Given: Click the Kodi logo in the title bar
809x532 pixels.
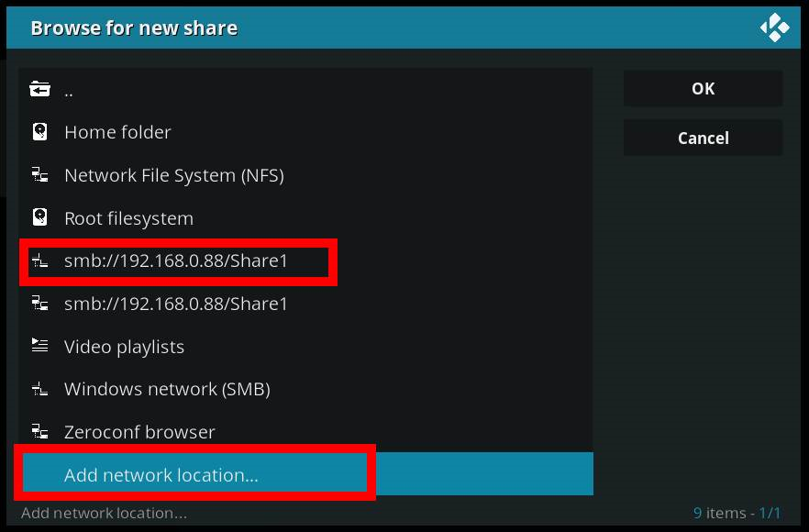Looking at the screenshot, I should coord(774,28).
